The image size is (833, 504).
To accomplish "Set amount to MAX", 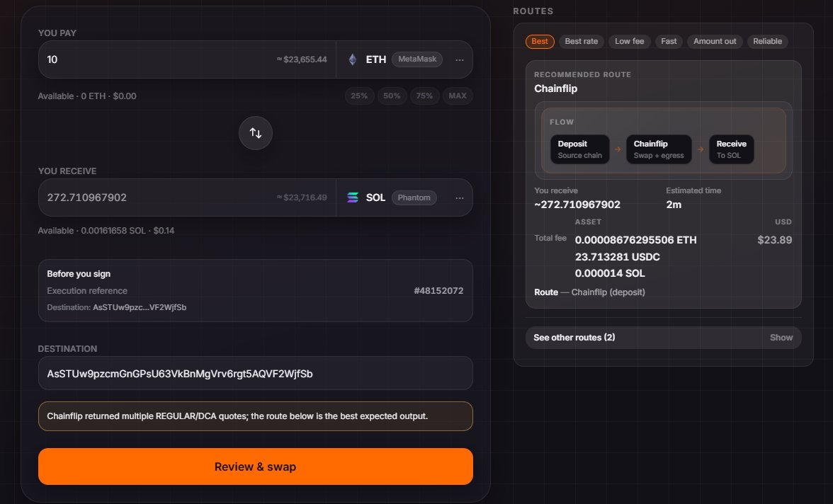I will pos(458,96).
